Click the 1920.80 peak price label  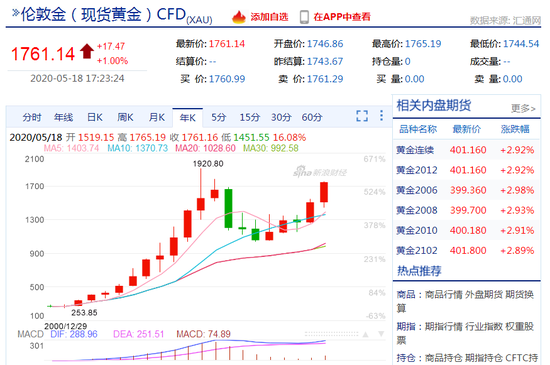[x=208, y=164]
